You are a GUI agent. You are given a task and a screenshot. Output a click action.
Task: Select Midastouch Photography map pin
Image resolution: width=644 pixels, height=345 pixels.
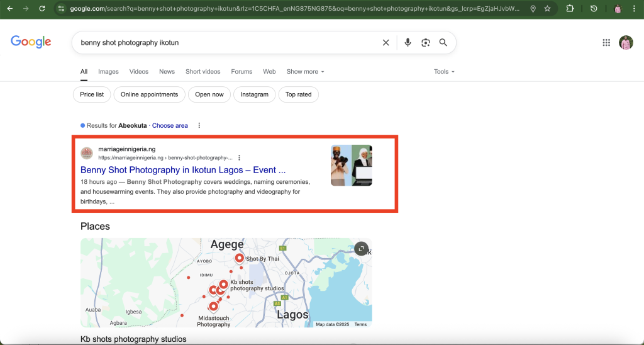point(213,307)
